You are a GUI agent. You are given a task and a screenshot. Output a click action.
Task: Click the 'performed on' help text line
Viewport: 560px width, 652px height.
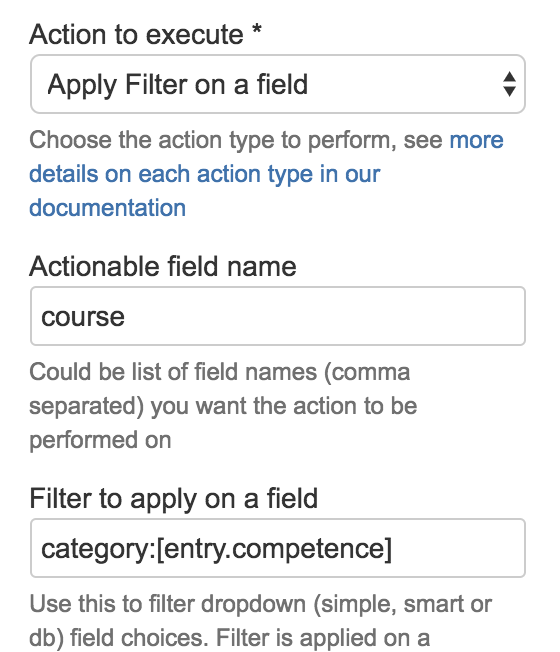tap(100, 440)
